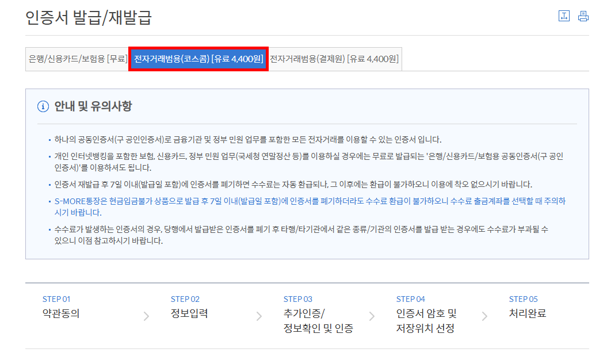Screen dimensions: 607x364
Task: Click the 안내 및 유의사항 heading
Action: [x=93, y=106]
